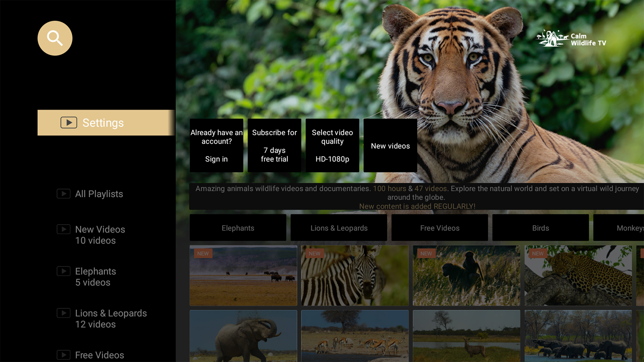Click the play icon beside New Videos
Viewport: 644px width, 362px height.
click(x=63, y=229)
